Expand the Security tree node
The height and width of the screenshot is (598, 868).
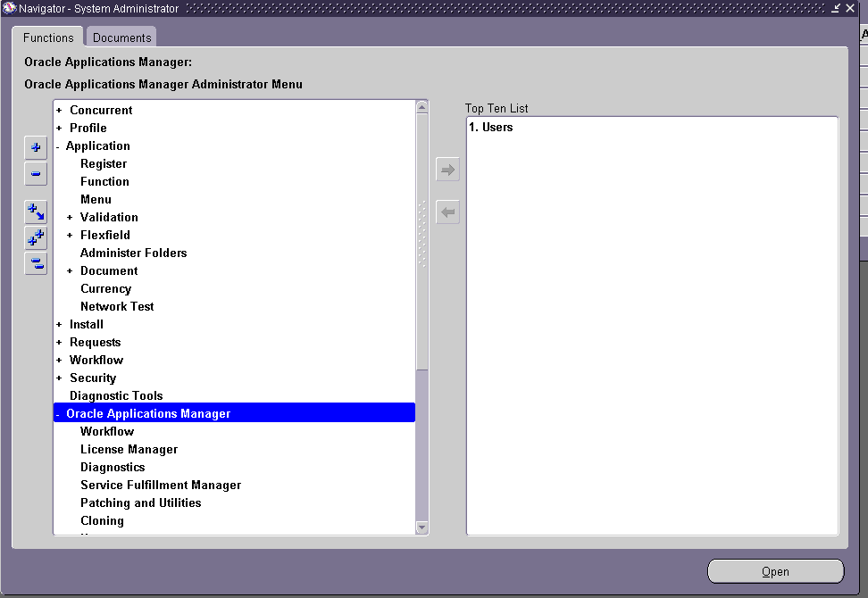tap(59, 378)
